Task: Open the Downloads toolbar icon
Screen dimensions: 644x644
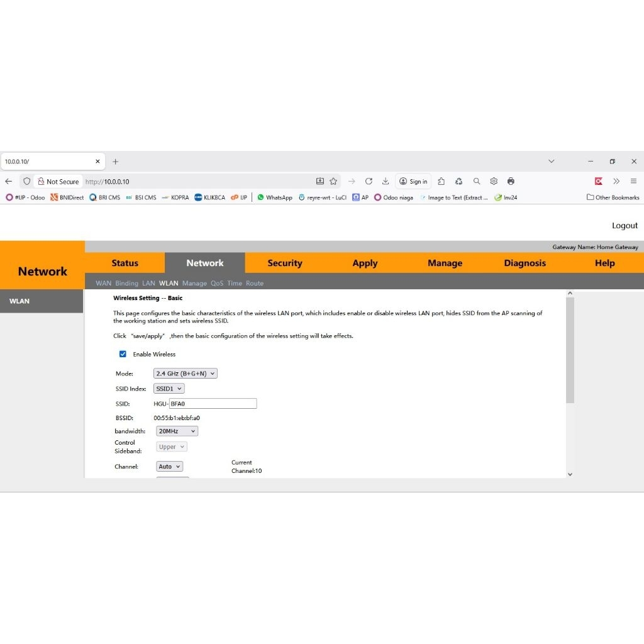Action: click(386, 181)
